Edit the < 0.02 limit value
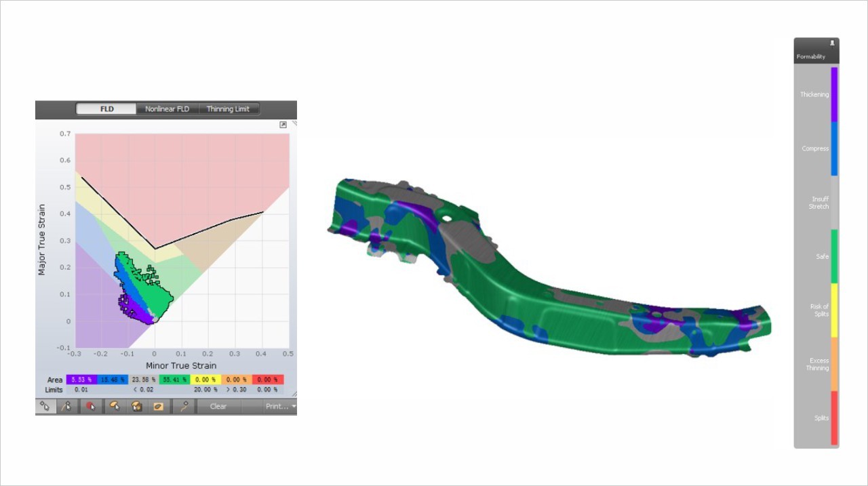This screenshot has width=868, height=486. coord(144,390)
